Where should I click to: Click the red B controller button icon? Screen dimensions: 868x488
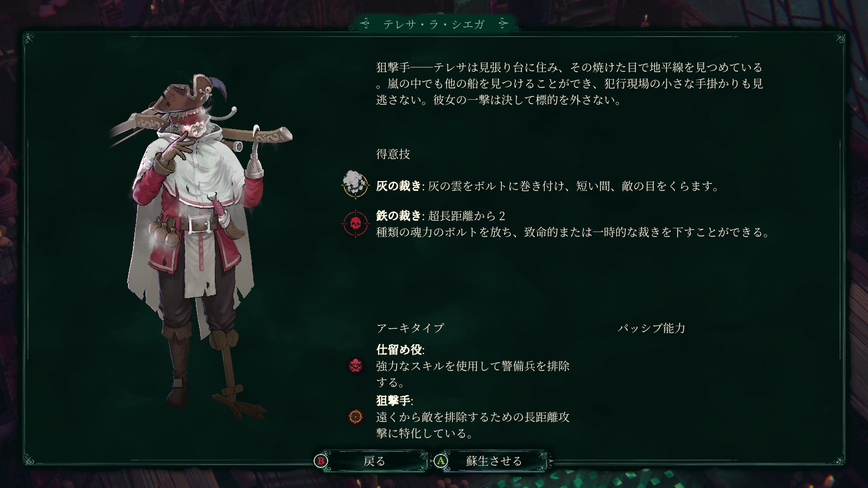[x=321, y=461]
